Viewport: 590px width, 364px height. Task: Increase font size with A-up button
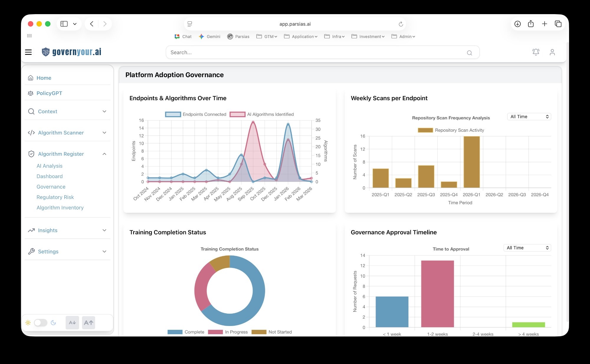click(88, 322)
